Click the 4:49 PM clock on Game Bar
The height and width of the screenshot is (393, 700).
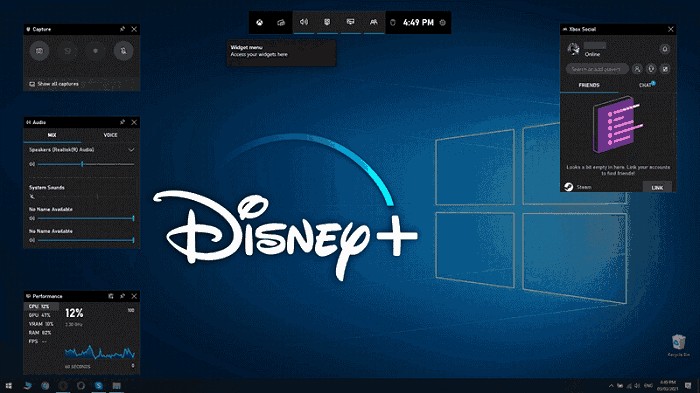pos(418,22)
